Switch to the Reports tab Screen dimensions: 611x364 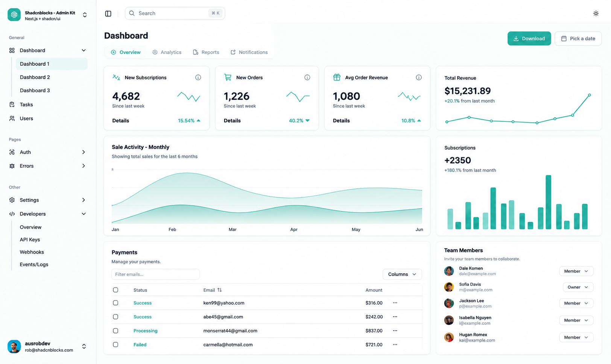tap(206, 52)
